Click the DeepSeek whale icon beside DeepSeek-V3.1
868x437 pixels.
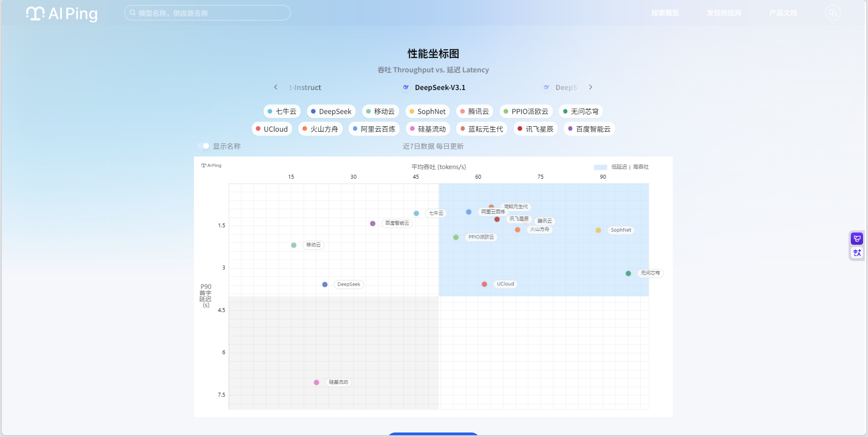click(x=406, y=87)
